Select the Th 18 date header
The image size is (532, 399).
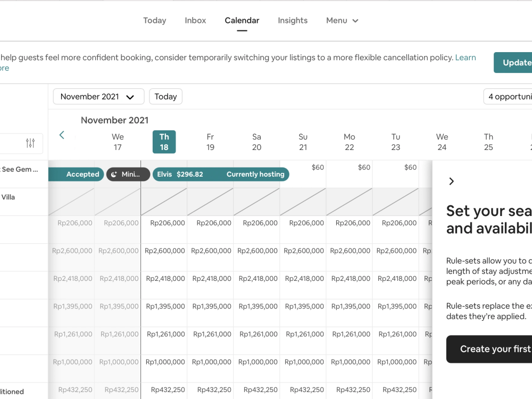(164, 142)
